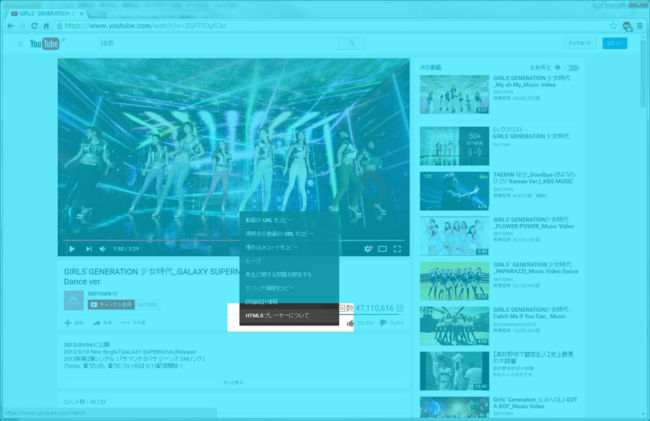Open the SMTOWN channel avatar
This screenshot has width=650, height=421.
(74, 300)
